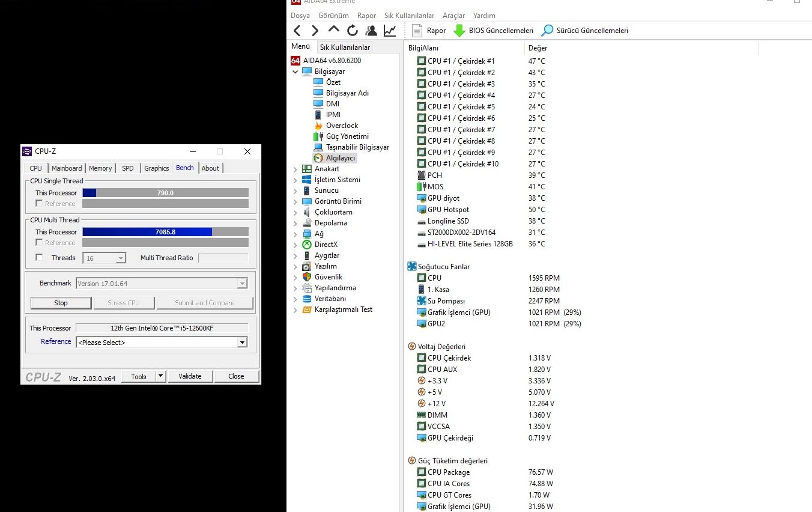Screen dimensions: 812x512
Task: Select the Özet tree item
Action: click(x=333, y=82)
